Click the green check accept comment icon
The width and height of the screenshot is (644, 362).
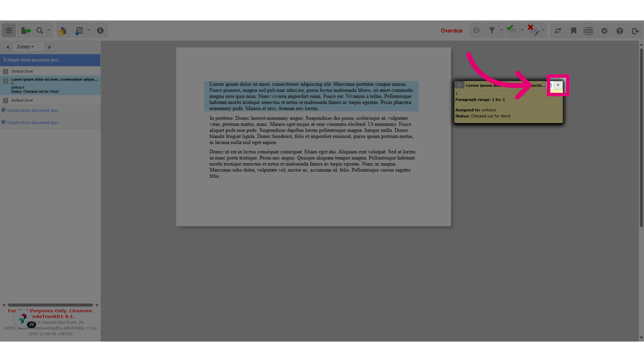pos(512,31)
